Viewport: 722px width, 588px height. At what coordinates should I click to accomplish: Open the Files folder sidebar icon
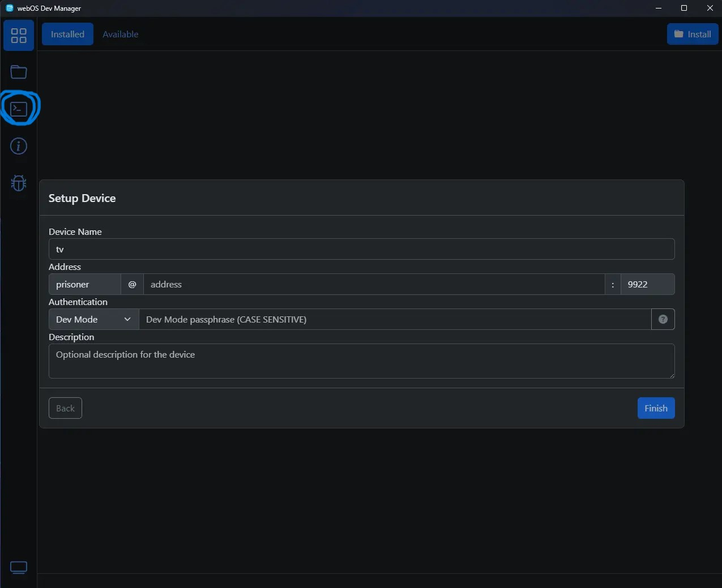coord(19,72)
